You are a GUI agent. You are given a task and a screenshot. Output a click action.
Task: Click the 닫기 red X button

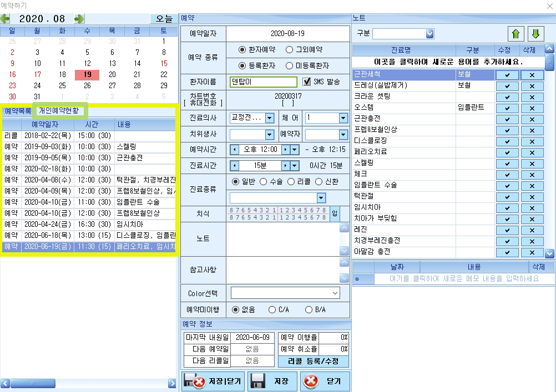(325, 381)
